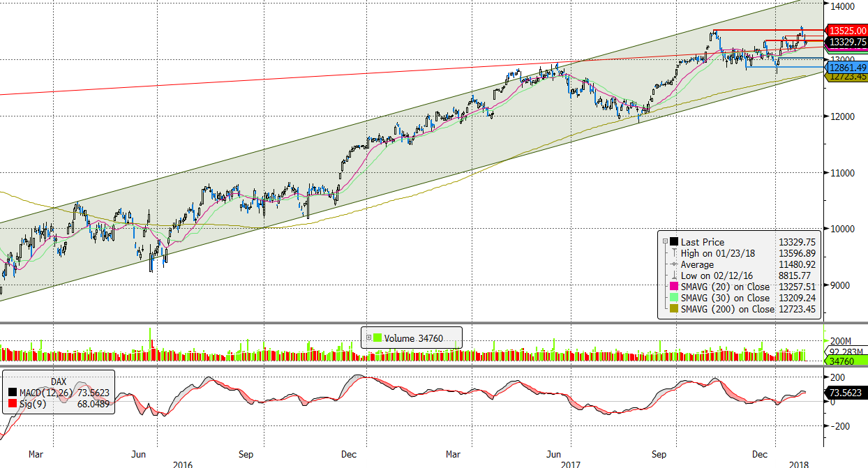This screenshot has height=468, width=868.
Task: Select 'Last Price' legend label
Action: click(703, 242)
